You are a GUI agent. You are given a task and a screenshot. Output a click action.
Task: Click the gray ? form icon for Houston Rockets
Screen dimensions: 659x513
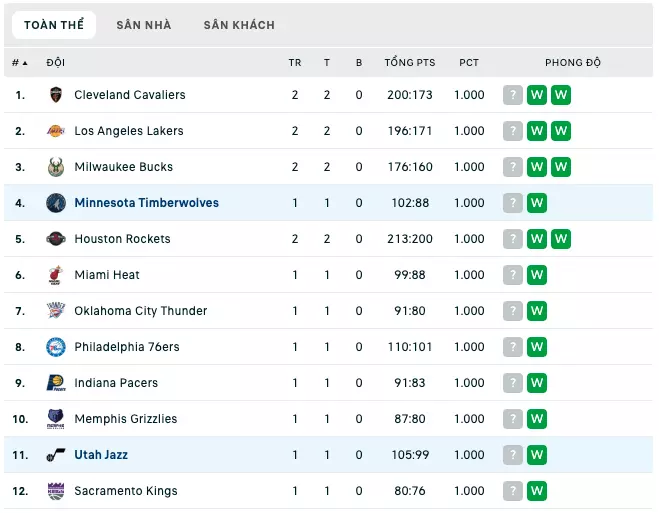(x=513, y=239)
